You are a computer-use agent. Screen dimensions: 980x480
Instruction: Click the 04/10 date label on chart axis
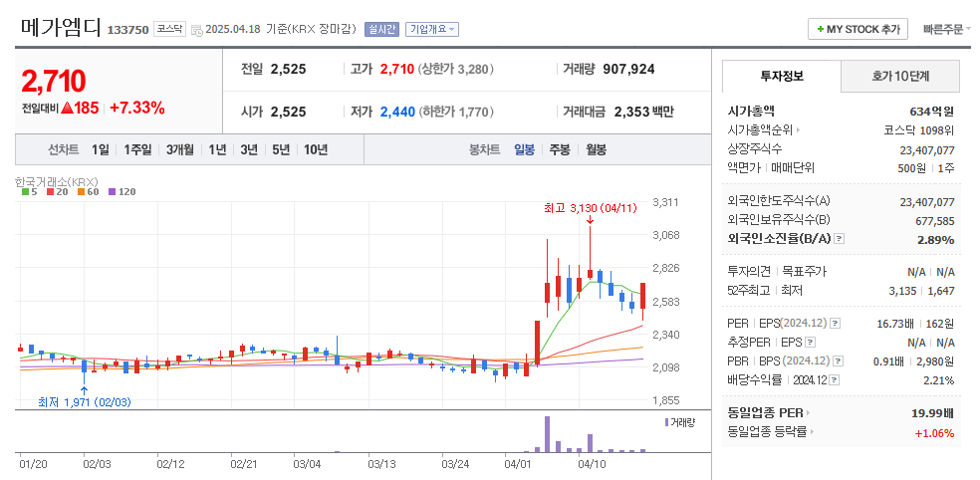click(x=592, y=464)
